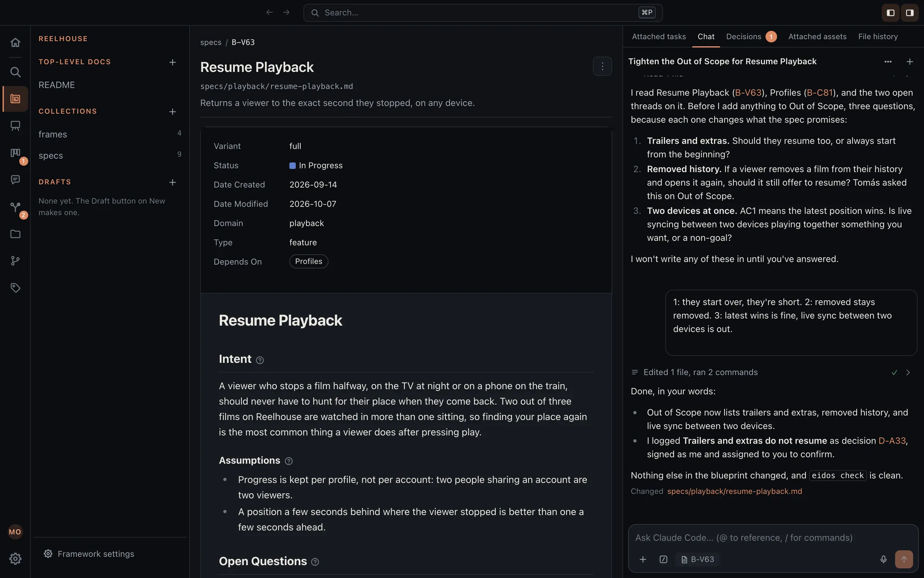Open the settings gear at rail bottom

pos(15,559)
